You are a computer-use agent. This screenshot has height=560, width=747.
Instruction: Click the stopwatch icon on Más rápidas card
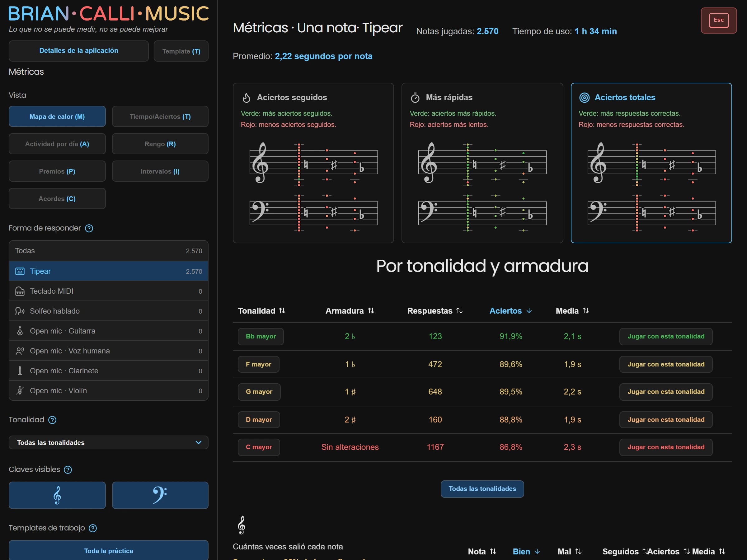coord(415,98)
